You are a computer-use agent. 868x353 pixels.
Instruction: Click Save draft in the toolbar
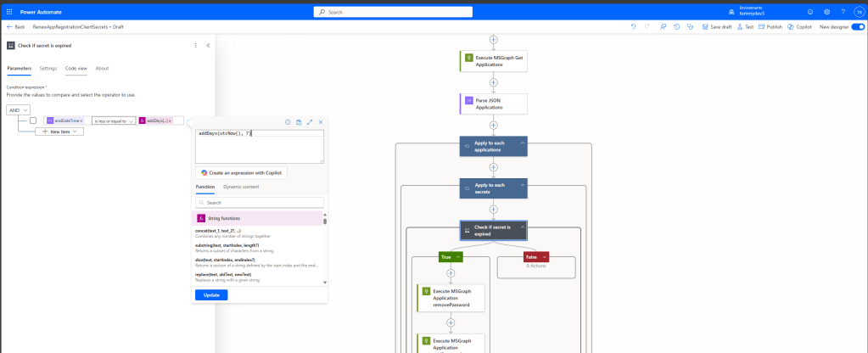tap(718, 26)
